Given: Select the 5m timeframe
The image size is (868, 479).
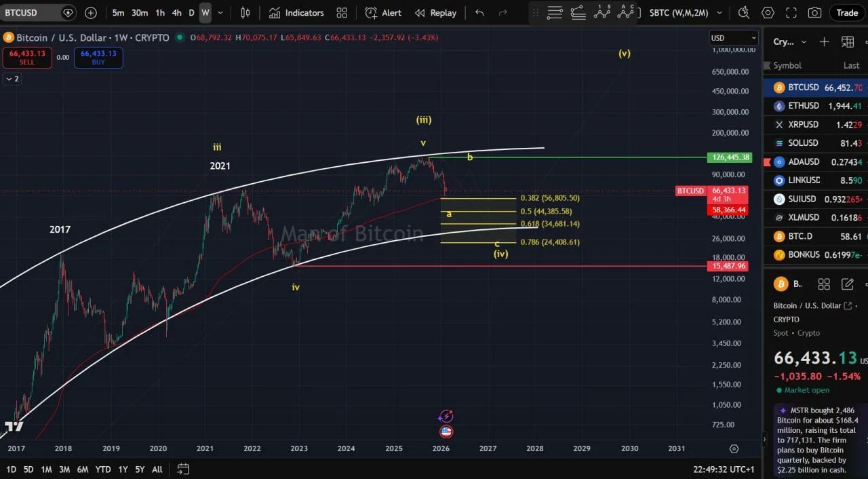Looking at the screenshot, I should point(118,13).
